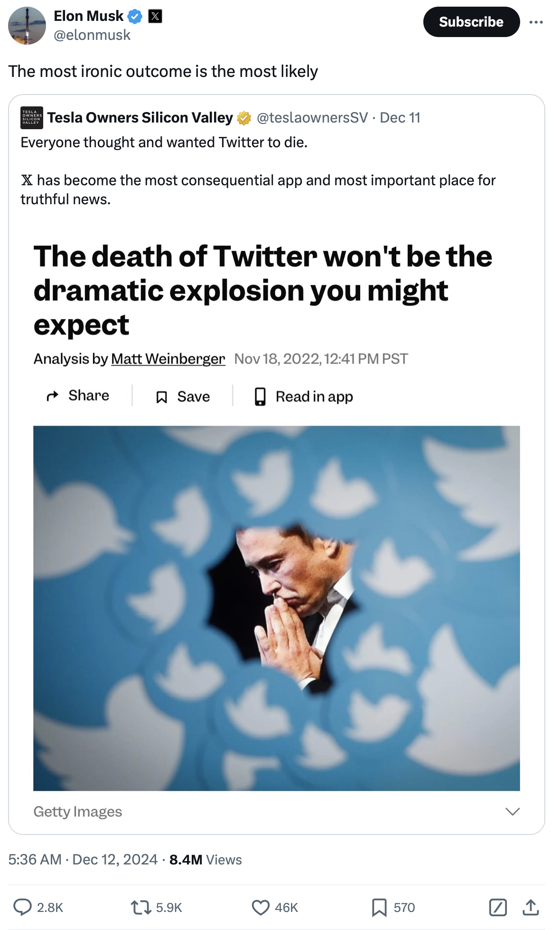Click the Read in app option

[x=304, y=397]
